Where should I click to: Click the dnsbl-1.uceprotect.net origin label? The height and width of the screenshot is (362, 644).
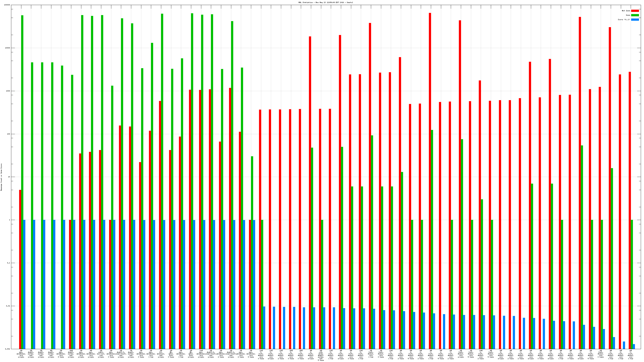click(x=231, y=354)
